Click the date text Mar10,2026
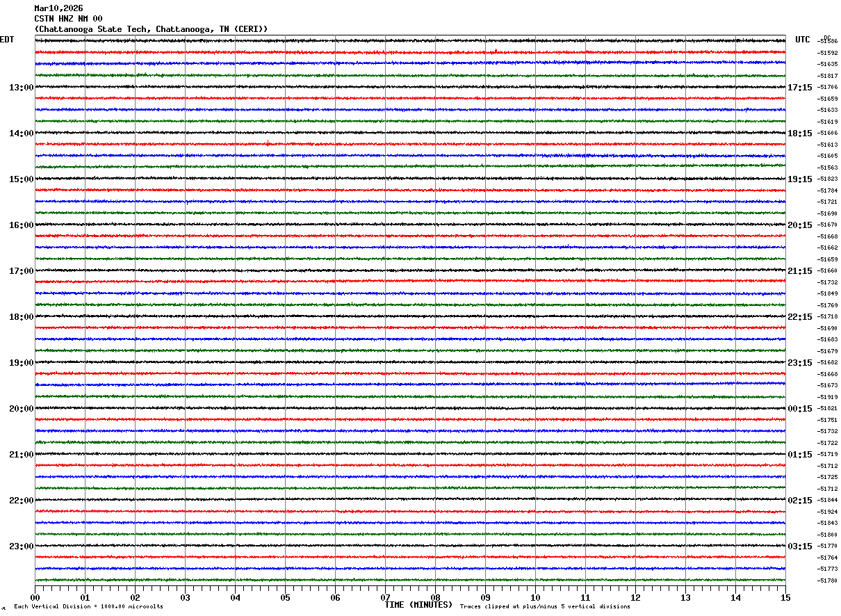The width and height of the screenshot is (841, 616). coord(58,8)
